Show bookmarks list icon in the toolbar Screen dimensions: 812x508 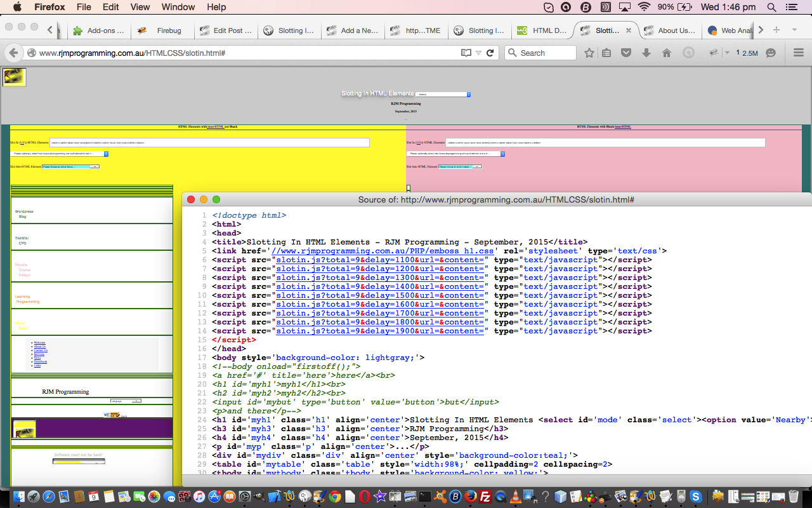[x=606, y=53]
